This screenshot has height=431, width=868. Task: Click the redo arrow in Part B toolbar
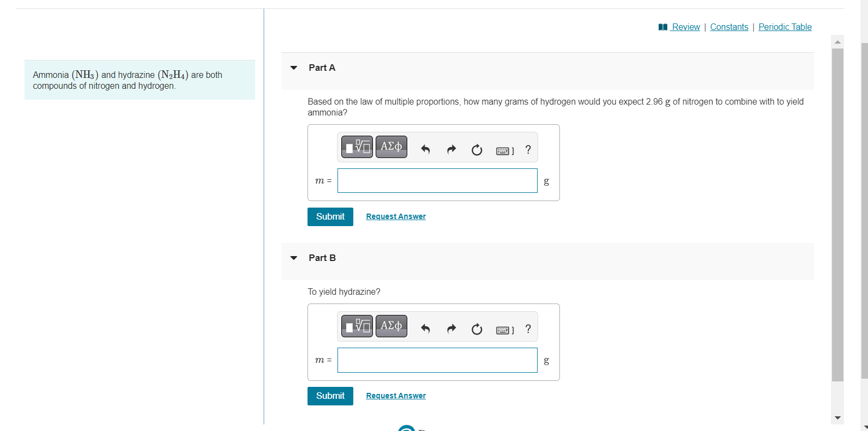click(451, 329)
